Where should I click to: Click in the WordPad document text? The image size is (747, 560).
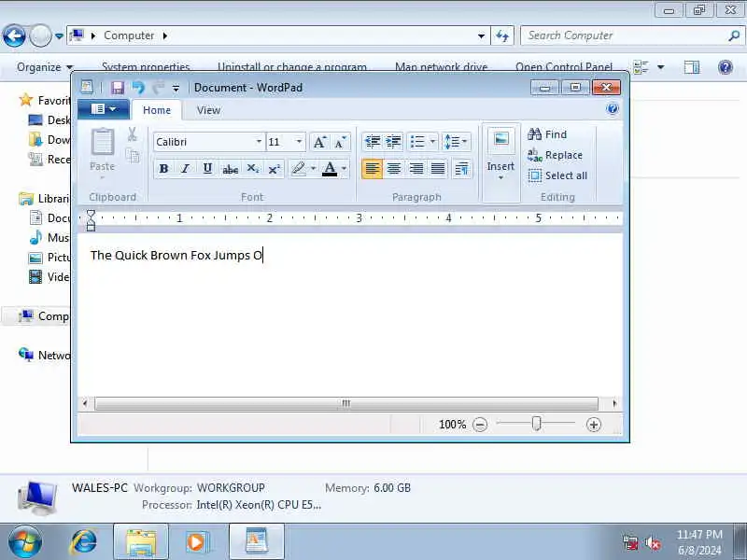click(x=176, y=255)
